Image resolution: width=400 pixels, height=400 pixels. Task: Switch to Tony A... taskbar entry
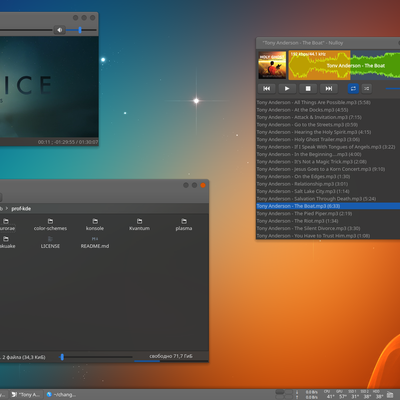point(26,395)
